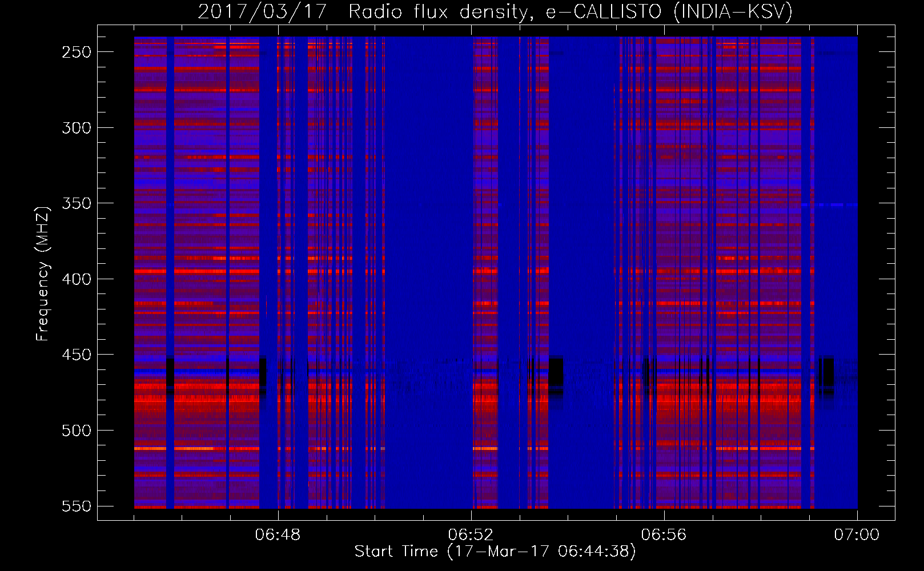Click the 300 frequency tick label

tap(77, 128)
